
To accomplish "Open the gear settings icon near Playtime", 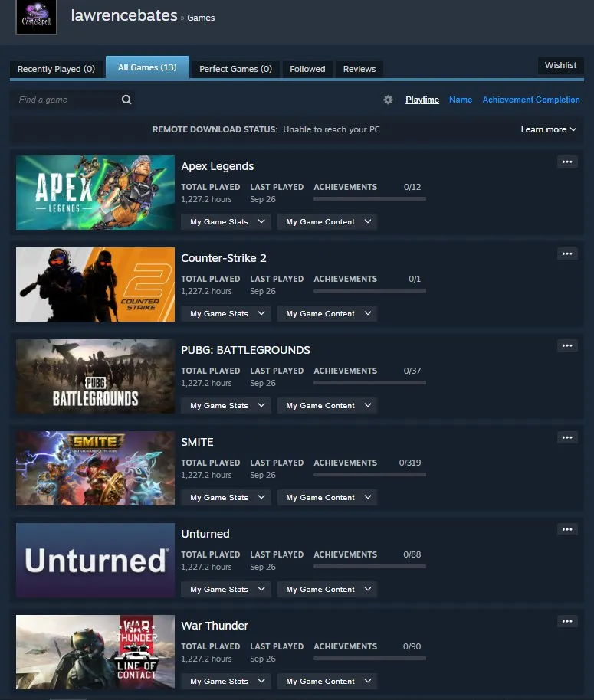I will coord(388,100).
